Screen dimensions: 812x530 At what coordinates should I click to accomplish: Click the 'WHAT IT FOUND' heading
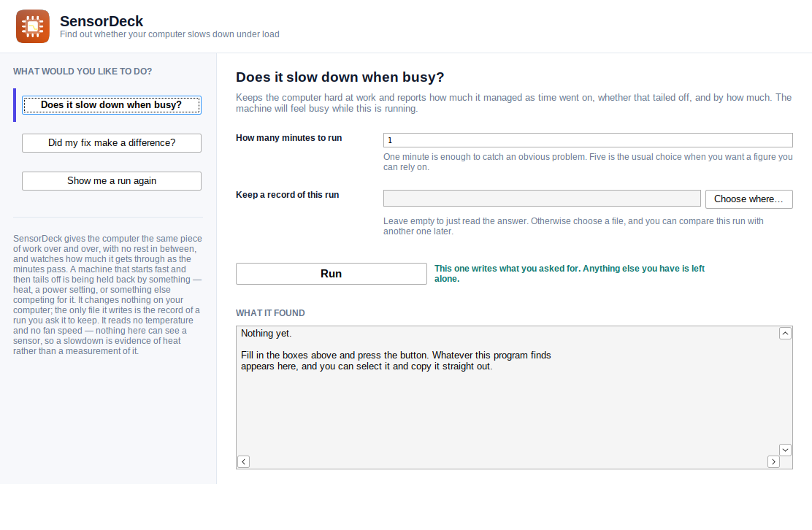(270, 313)
